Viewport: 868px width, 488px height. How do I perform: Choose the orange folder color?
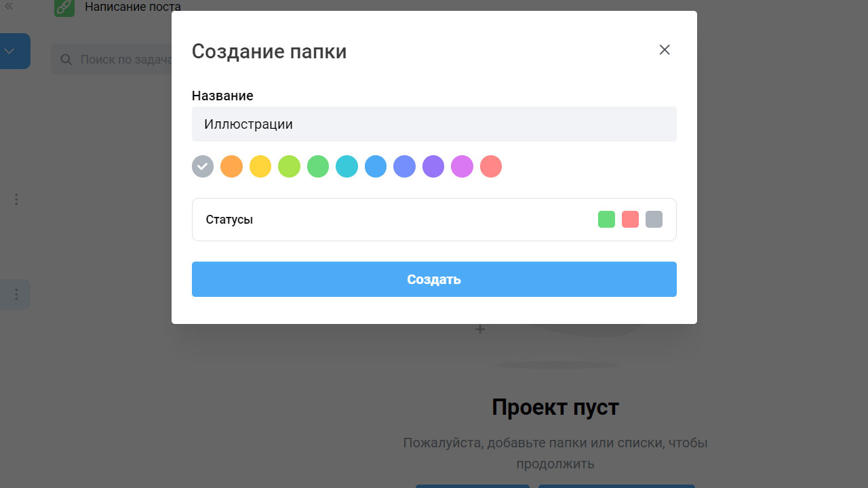pos(231,167)
